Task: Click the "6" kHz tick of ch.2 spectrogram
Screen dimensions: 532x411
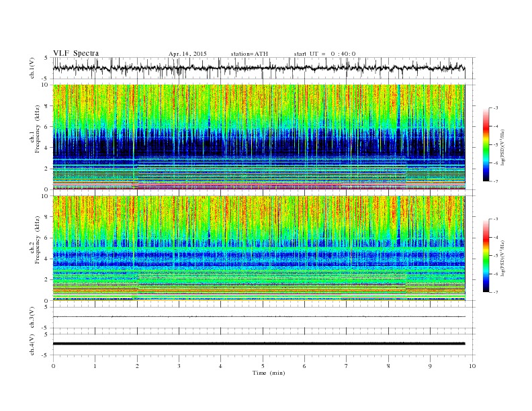Action: [x=47, y=238]
